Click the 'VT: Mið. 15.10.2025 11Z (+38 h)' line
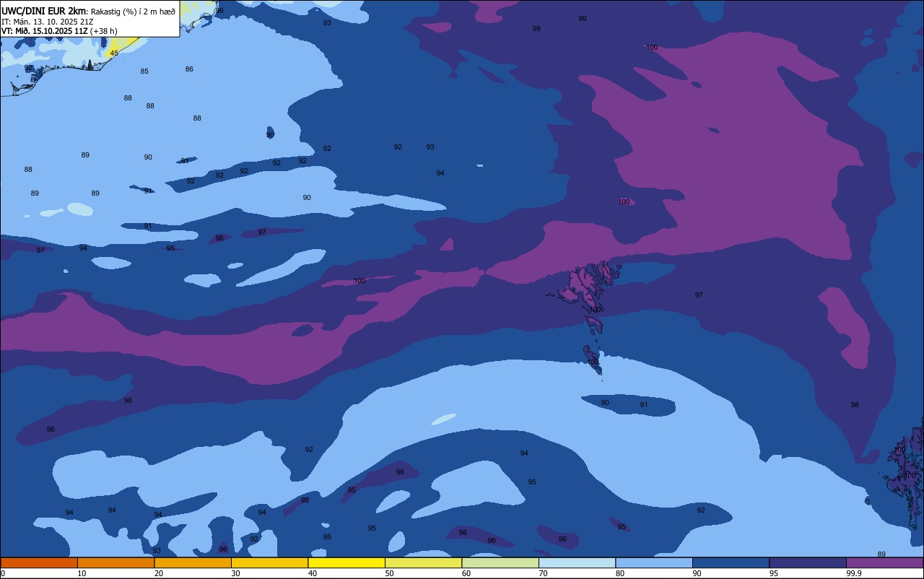The height and width of the screenshot is (579, 924). 59,31
